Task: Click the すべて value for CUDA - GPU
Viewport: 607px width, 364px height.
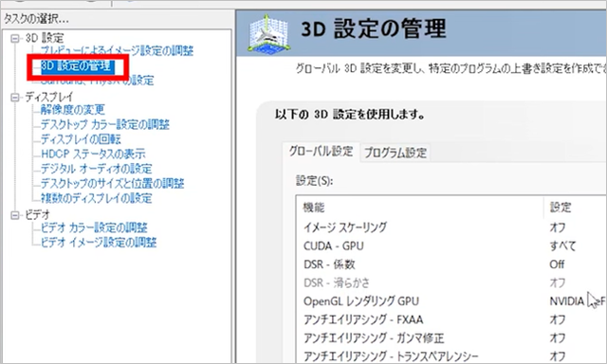Action: pyautogui.click(x=562, y=246)
